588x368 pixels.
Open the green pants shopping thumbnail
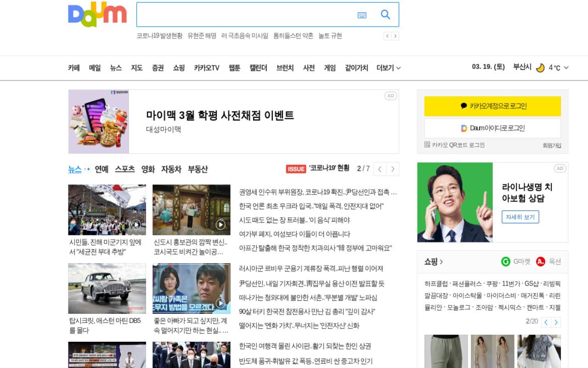pyautogui.click(x=446, y=351)
